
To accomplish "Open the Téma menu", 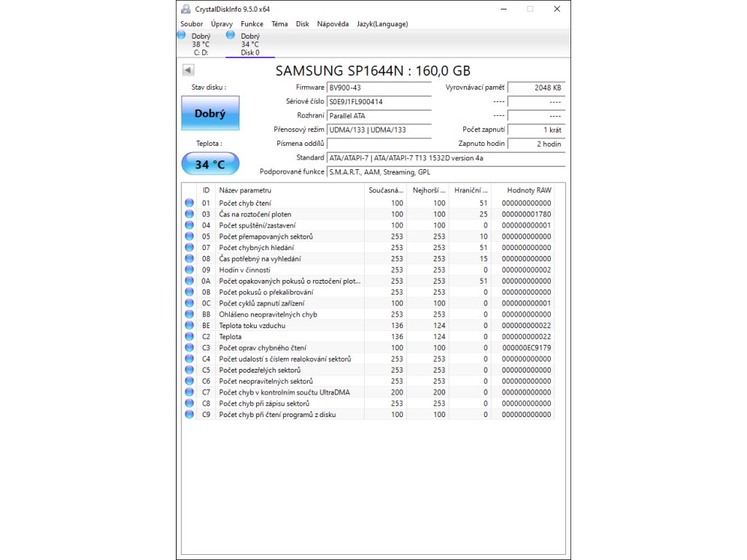I will [x=279, y=24].
